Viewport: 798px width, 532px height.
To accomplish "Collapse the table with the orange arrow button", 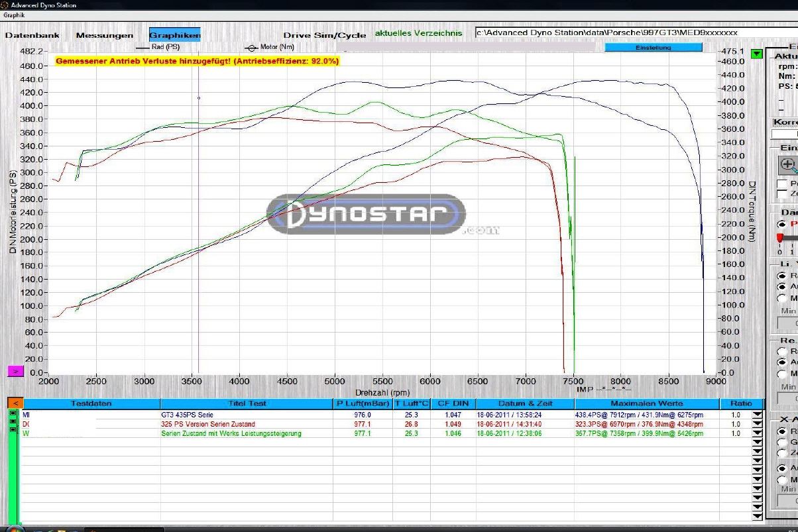I will tap(15, 403).
